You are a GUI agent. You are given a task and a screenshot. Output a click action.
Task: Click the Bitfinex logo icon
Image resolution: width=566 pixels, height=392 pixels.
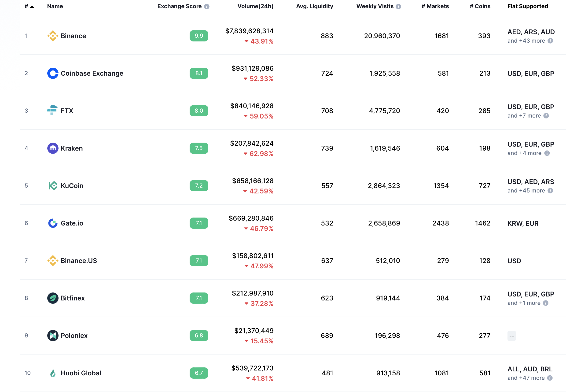53,298
